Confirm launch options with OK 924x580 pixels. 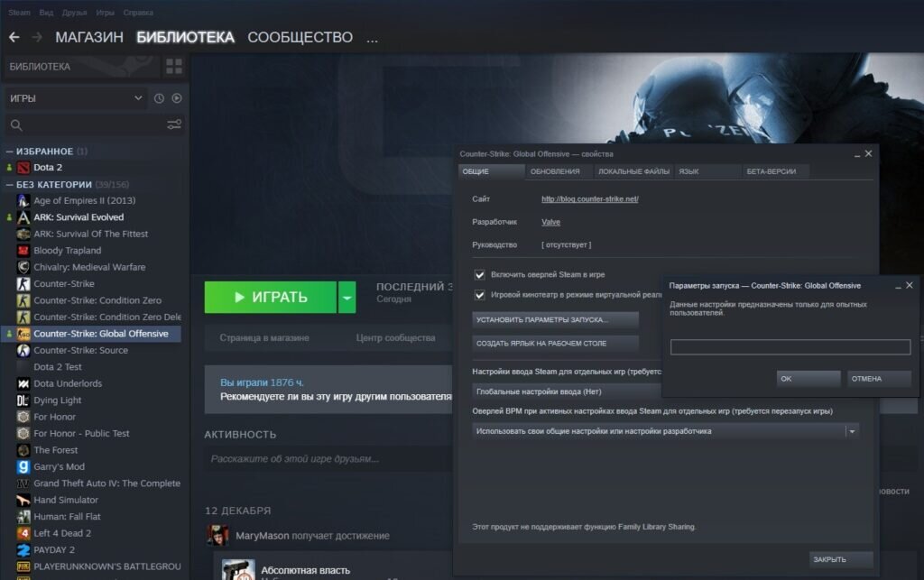[808, 379]
